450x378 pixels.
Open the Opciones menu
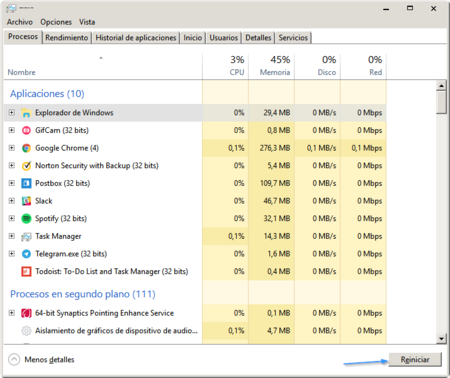56,22
